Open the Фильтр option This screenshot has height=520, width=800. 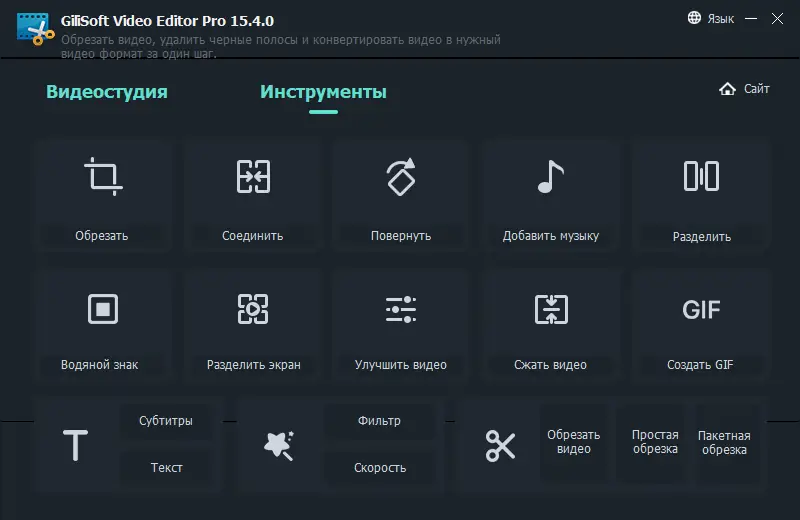tap(379, 421)
